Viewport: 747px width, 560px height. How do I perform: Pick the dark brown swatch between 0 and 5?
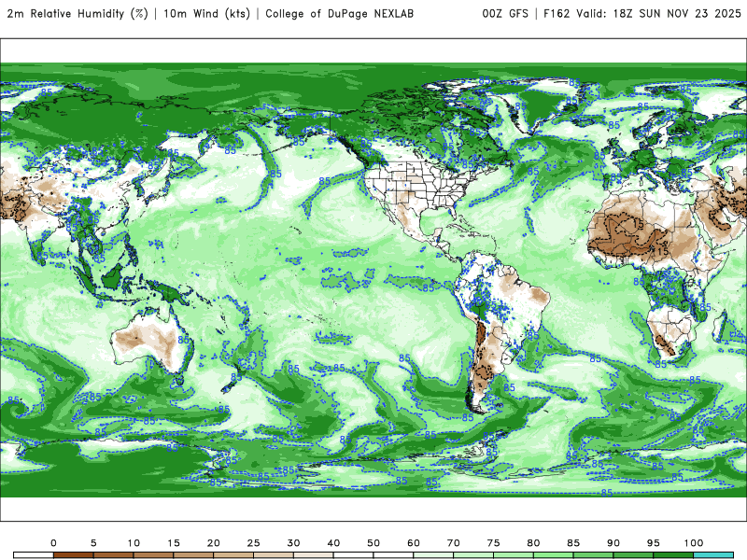pyautogui.click(x=74, y=555)
